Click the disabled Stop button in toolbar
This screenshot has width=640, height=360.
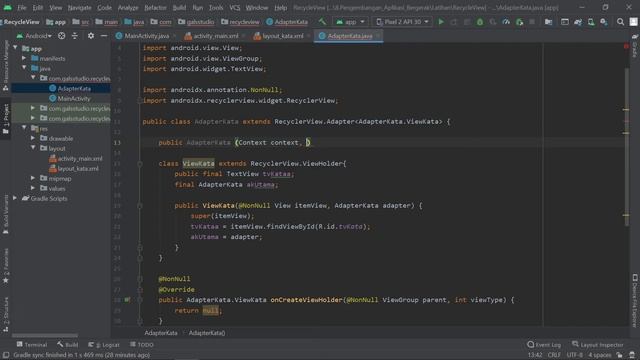tap(532, 22)
